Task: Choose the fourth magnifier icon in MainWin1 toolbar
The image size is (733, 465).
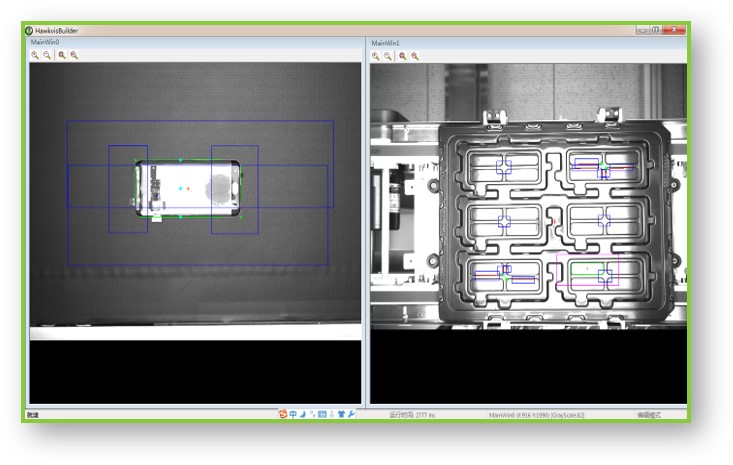Action: coord(415,56)
